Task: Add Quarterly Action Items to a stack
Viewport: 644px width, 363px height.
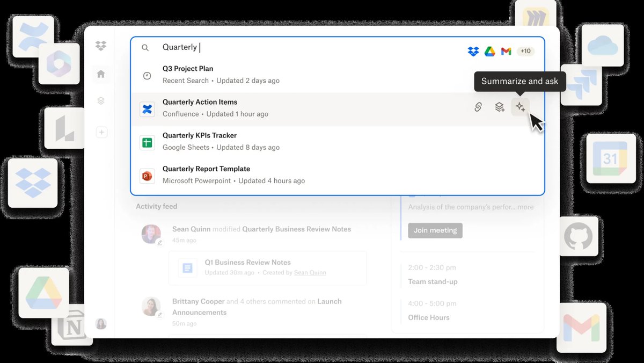Action: click(500, 107)
